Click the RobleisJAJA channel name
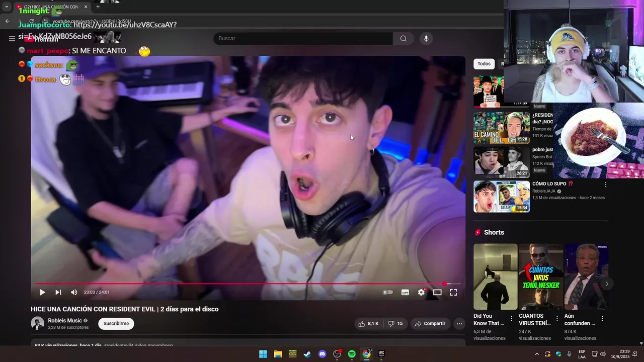 (544, 191)
